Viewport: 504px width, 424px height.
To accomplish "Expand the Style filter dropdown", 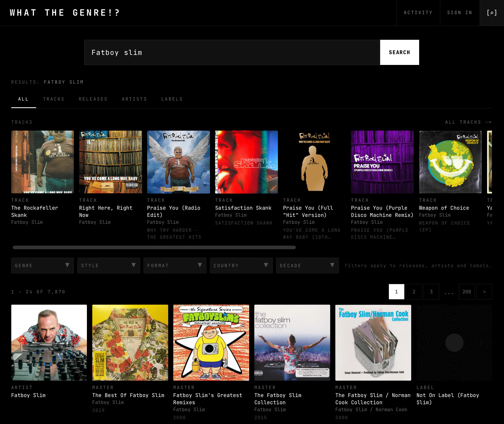I will click(x=109, y=265).
